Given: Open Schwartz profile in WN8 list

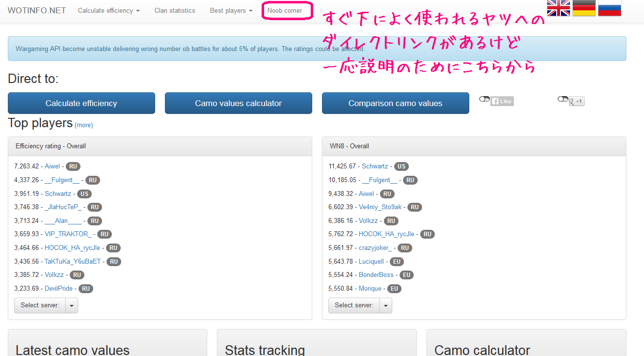Looking at the screenshot, I should click(x=375, y=166).
